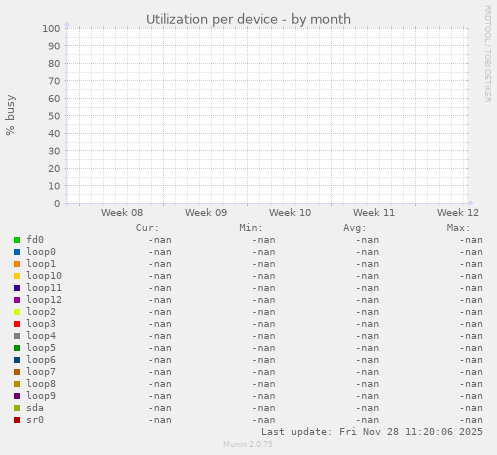Click loop5 Min value -nan
Viewport: 497px width, 455px height.
tap(264, 348)
